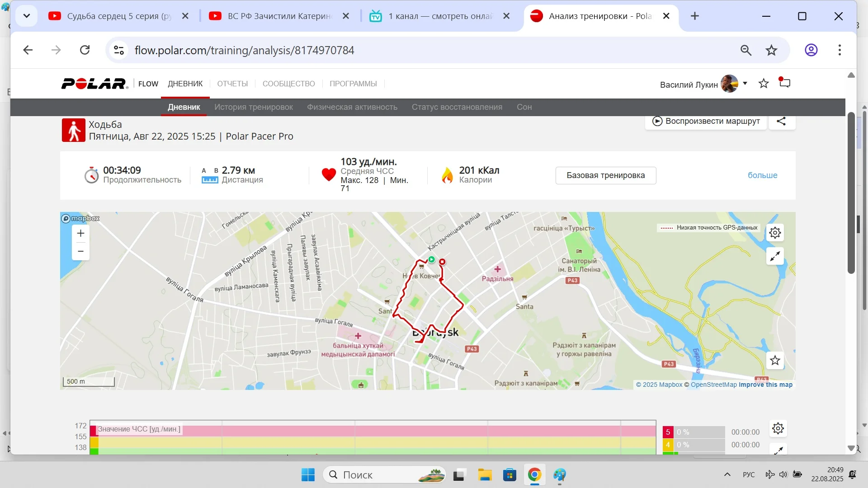Viewport: 868px width, 488px height.
Task: Open История тренировок tab
Action: (x=253, y=107)
